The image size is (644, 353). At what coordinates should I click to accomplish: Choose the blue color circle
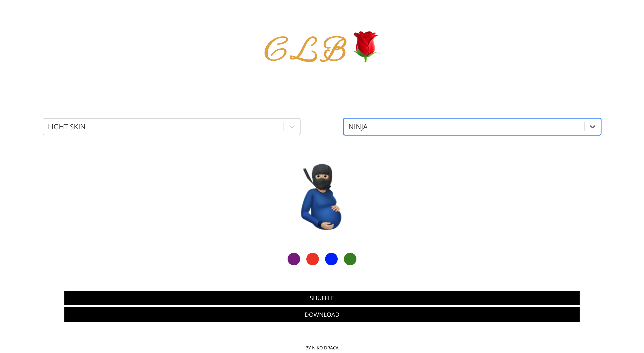pyautogui.click(x=331, y=259)
